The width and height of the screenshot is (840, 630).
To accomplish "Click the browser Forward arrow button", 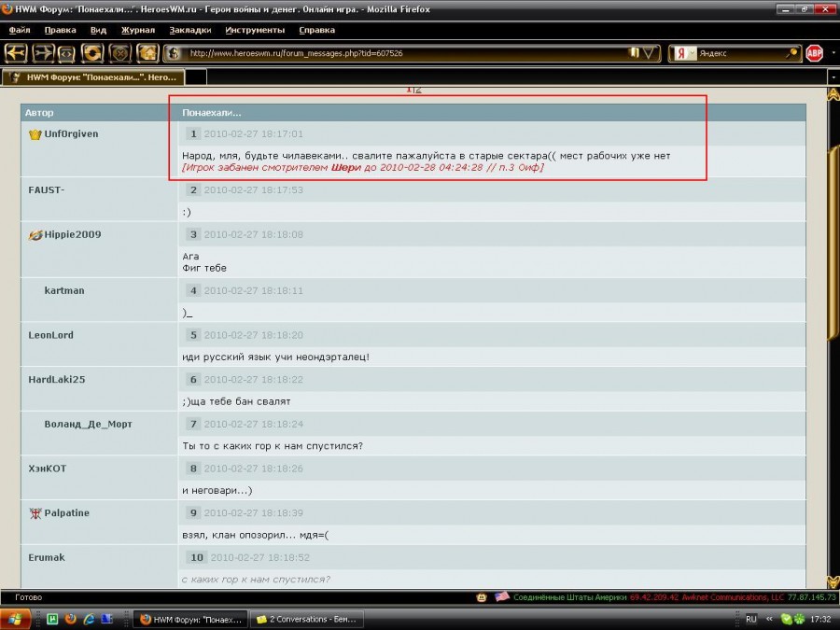I will coord(43,53).
